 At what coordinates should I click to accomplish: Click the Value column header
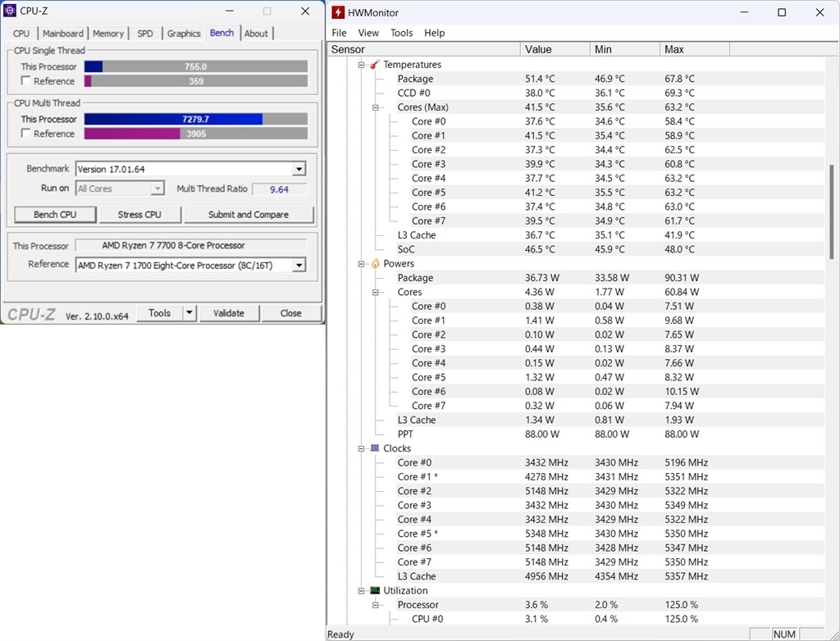[555, 49]
